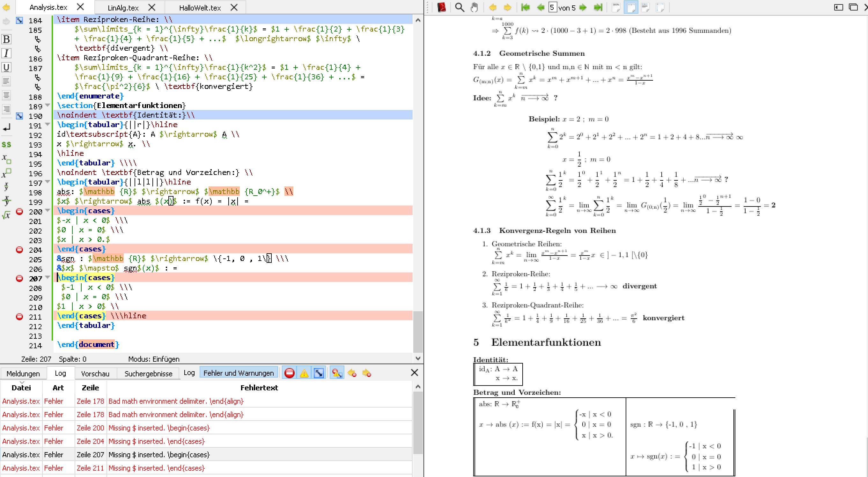Image resolution: width=868 pixels, height=477 pixels.
Task: Click the editor vertical scrollbar thumb
Action: point(418,332)
